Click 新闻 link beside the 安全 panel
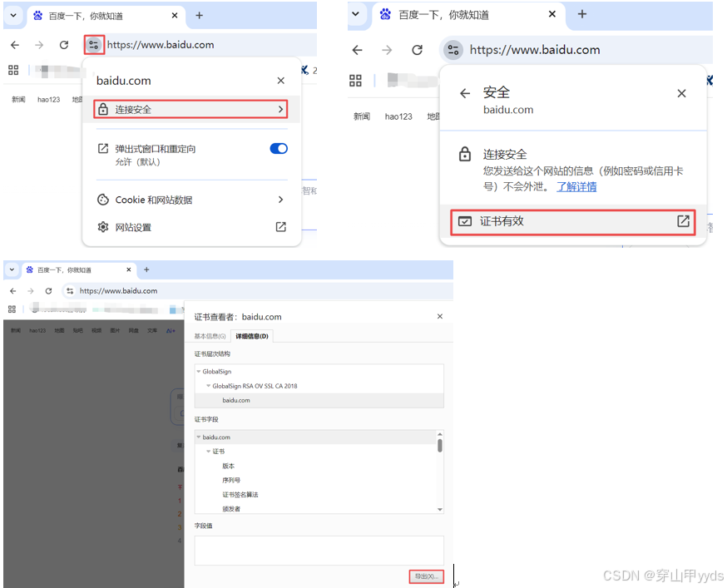The width and height of the screenshot is (727, 588). 362,116
